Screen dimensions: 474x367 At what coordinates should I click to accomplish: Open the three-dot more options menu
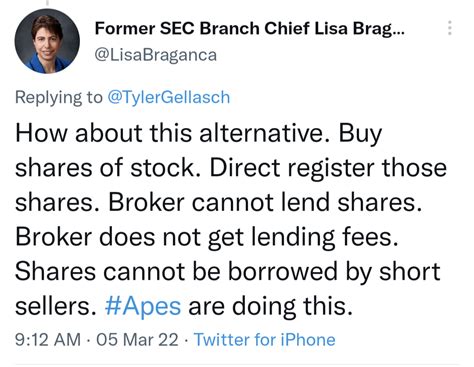click(x=450, y=28)
